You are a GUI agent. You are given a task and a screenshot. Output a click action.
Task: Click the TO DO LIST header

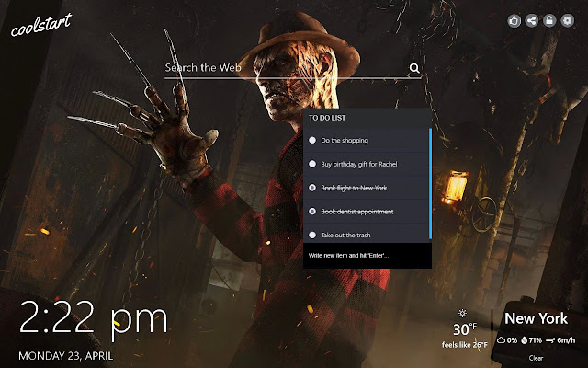[327, 118]
